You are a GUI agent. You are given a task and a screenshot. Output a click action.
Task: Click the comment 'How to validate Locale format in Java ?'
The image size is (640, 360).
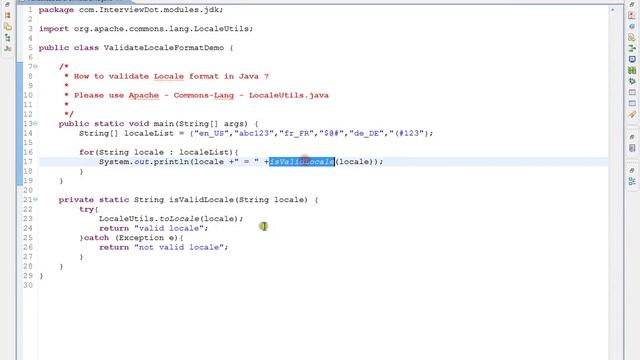coord(171,76)
